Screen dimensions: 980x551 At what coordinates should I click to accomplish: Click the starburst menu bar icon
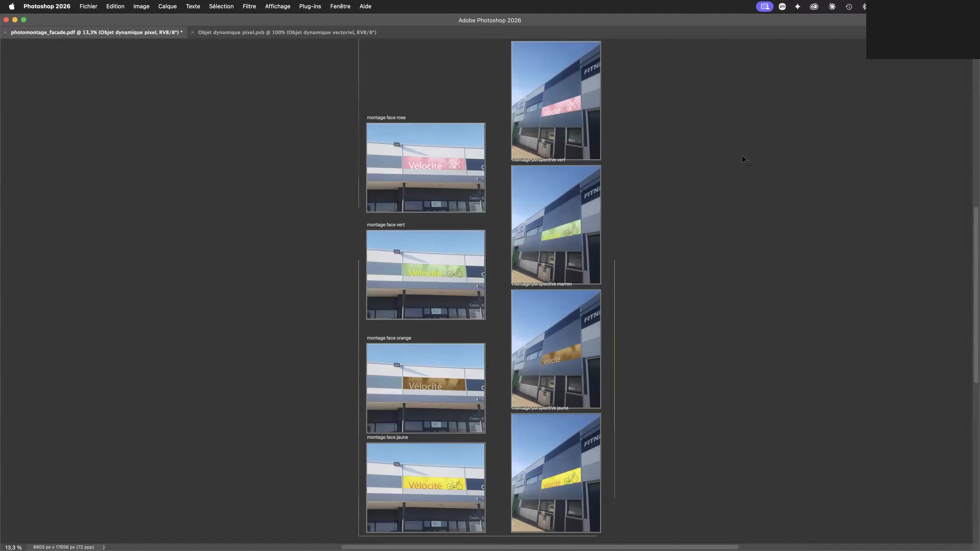click(x=832, y=7)
